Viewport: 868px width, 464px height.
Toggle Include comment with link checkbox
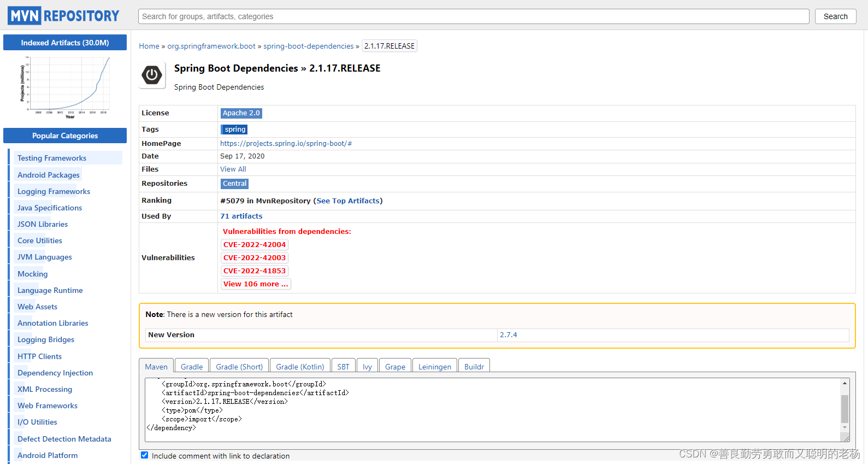tap(145, 455)
